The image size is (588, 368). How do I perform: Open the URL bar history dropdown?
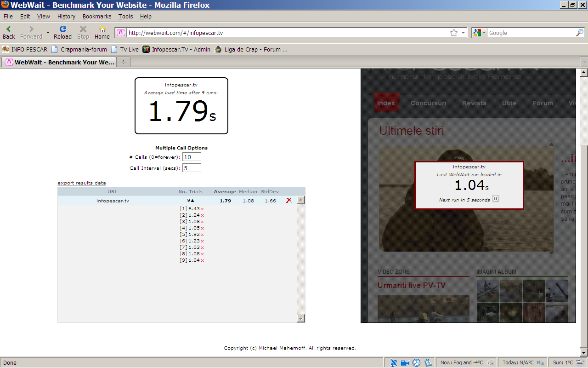463,33
